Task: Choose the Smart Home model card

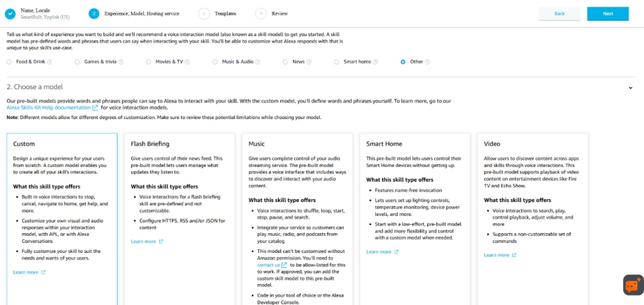Action: (415, 219)
